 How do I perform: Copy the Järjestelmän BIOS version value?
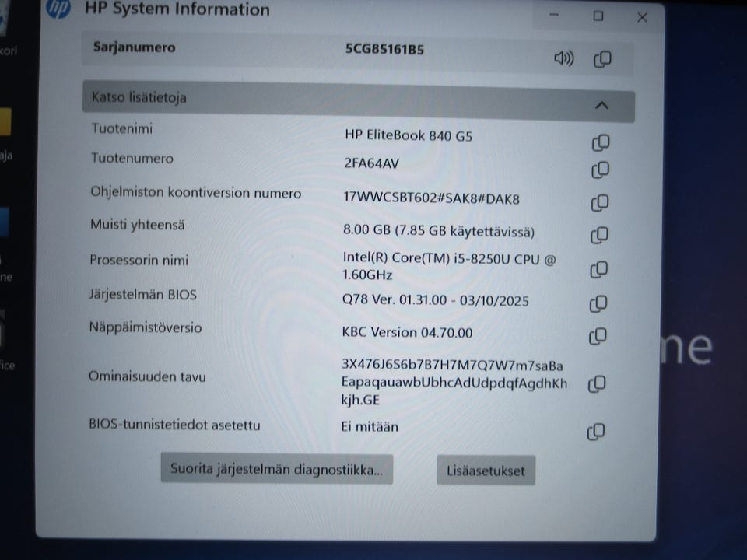pos(598,304)
